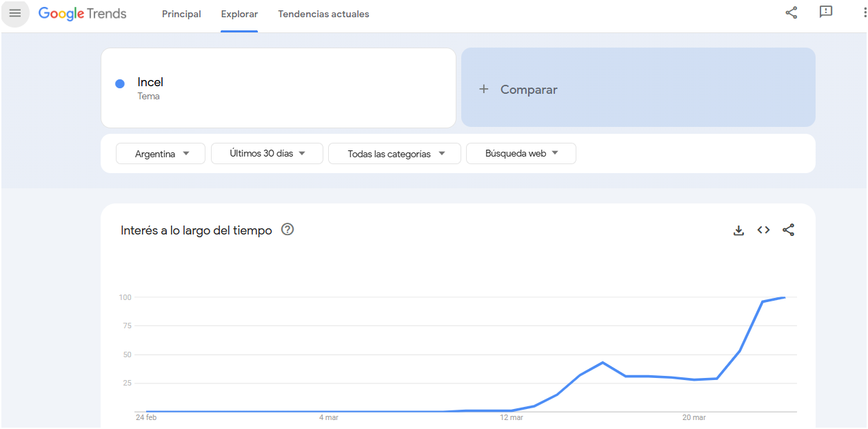
Task: Open the Búsqueda web dropdown
Action: pyautogui.click(x=521, y=154)
